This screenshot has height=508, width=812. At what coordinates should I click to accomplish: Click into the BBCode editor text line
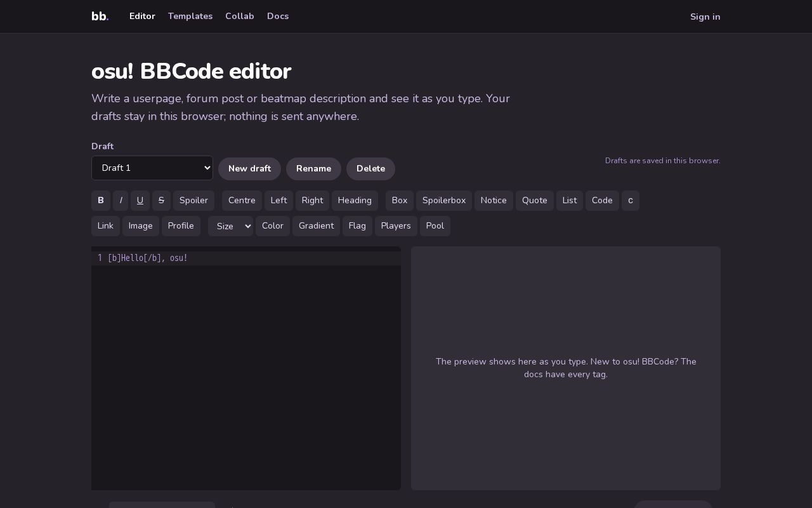[246, 258]
